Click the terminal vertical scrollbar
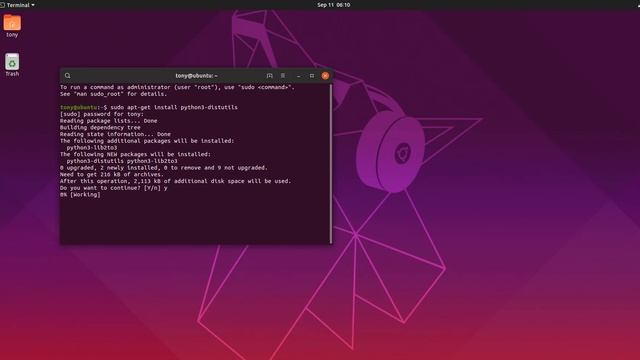 click(x=331, y=163)
